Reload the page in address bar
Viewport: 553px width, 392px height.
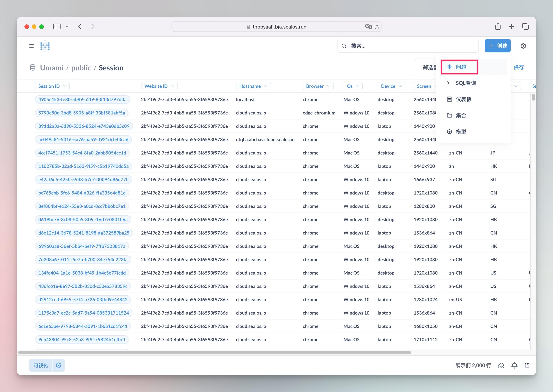pyautogui.click(x=377, y=27)
